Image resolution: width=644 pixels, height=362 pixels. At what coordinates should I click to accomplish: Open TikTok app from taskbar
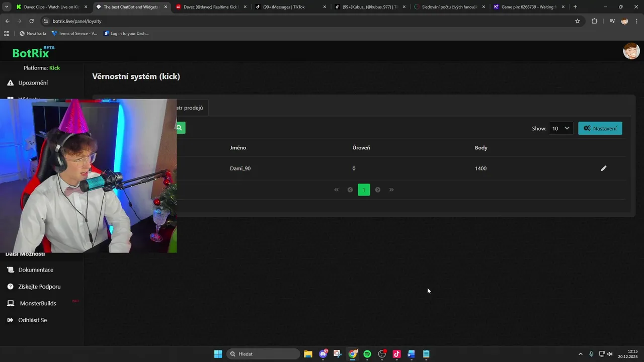pos(396,354)
